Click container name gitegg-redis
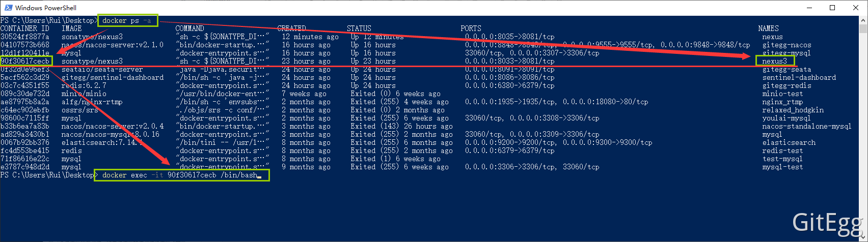Image resolution: width=868 pixels, height=242 pixels. click(787, 85)
